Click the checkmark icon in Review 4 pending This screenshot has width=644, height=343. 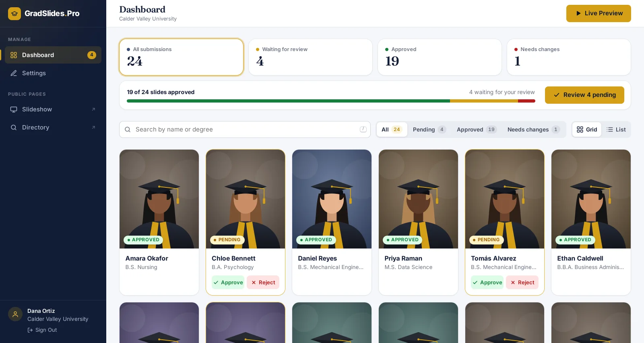(x=557, y=95)
